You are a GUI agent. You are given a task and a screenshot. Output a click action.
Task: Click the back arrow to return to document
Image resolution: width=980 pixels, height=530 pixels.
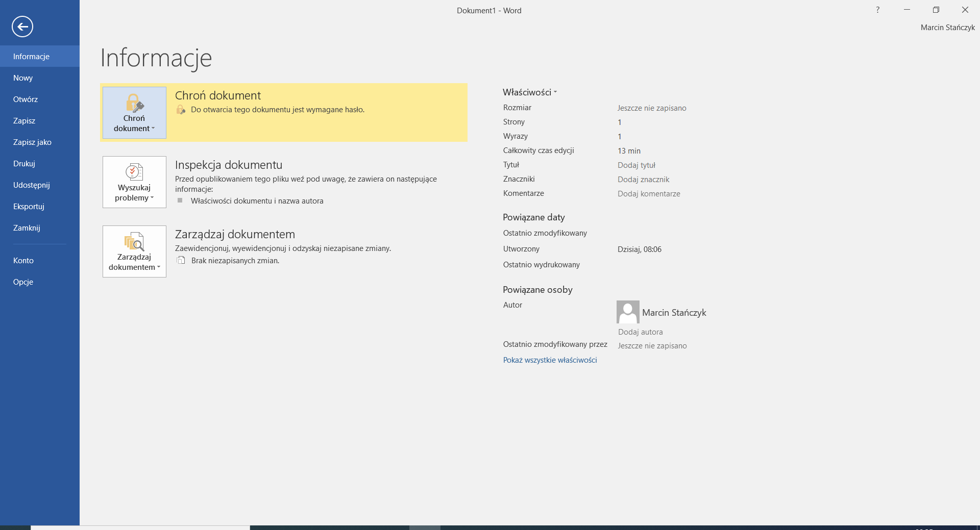pyautogui.click(x=22, y=27)
